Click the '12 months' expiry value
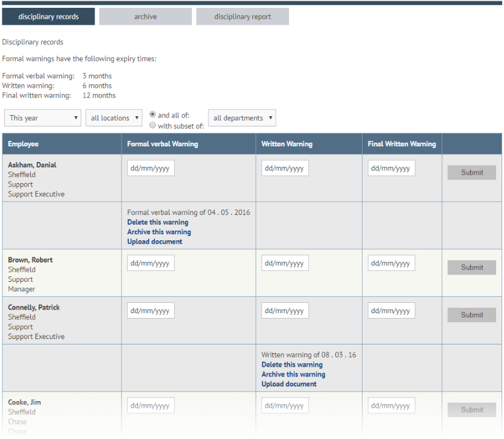This screenshot has height=439, width=504. [99, 96]
